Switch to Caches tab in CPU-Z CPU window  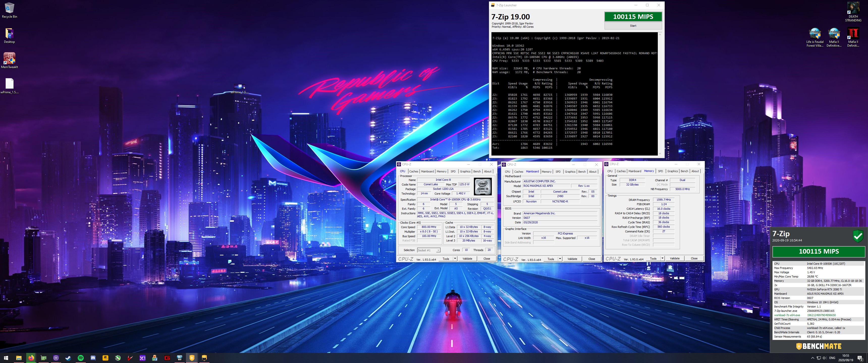click(414, 171)
